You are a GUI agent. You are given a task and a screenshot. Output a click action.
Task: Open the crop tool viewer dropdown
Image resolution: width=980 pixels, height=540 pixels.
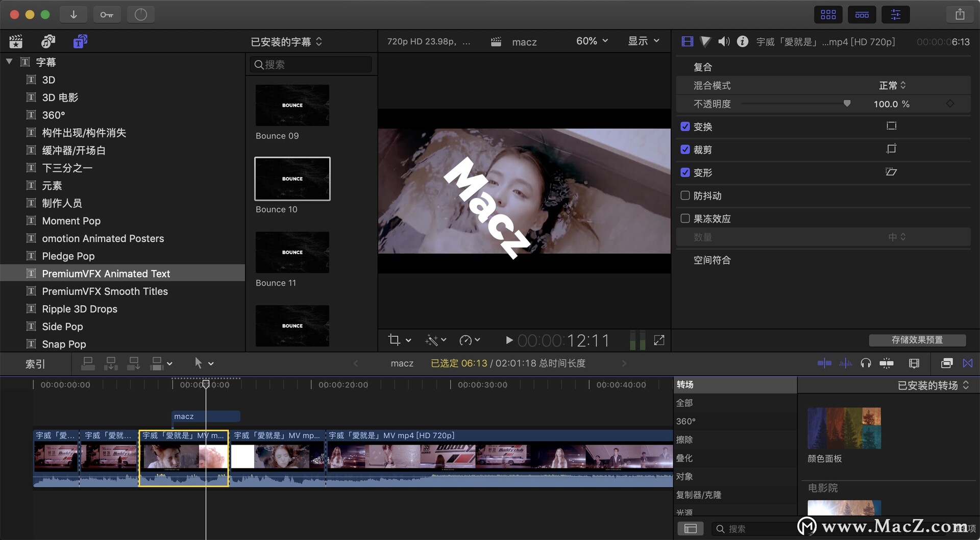click(x=400, y=340)
